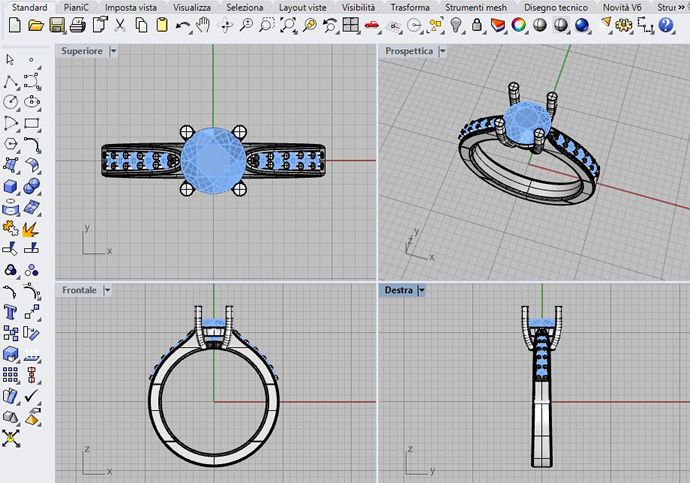Open options with the gear icon
The height and width of the screenshot is (483, 690).
[624, 26]
